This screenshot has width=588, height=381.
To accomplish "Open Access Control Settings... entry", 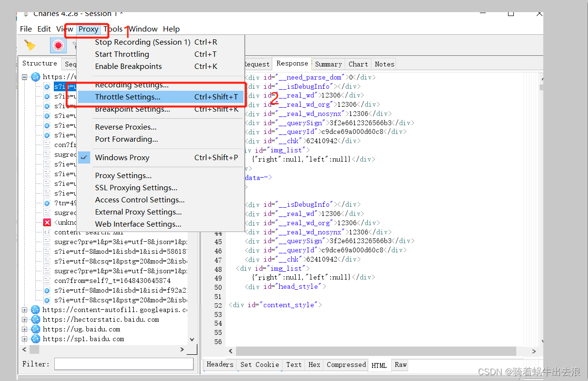I will 161,200.
